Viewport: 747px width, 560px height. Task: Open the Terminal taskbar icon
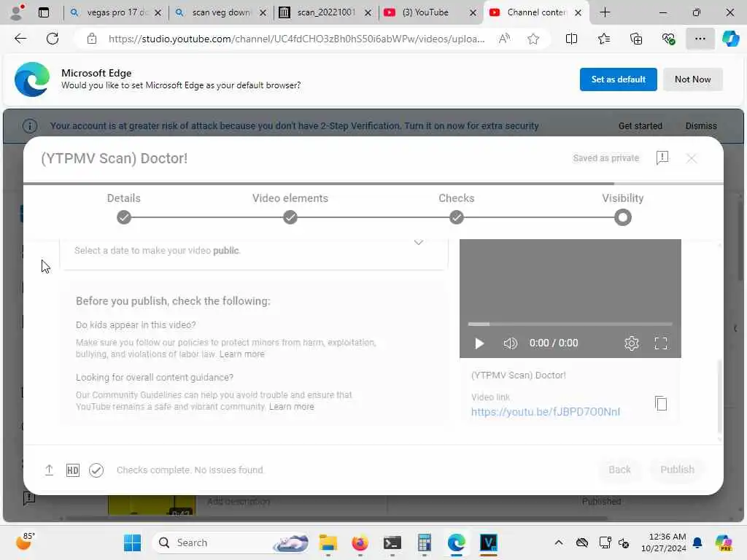(392, 542)
